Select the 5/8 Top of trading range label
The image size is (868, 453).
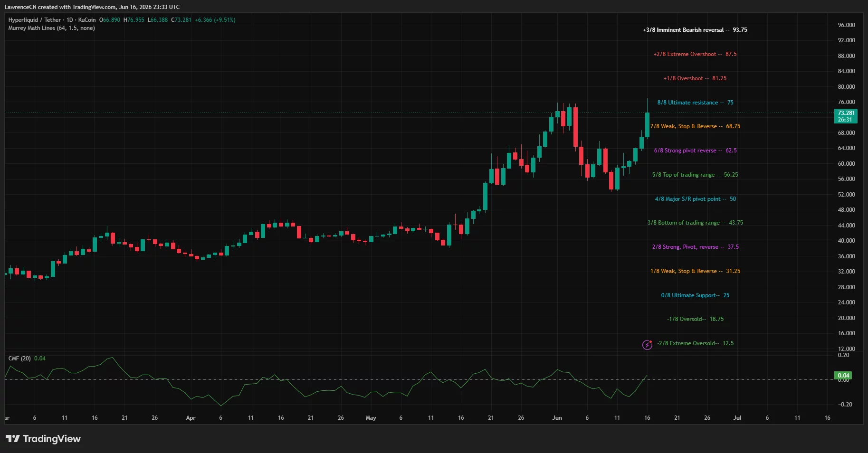[x=695, y=175]
